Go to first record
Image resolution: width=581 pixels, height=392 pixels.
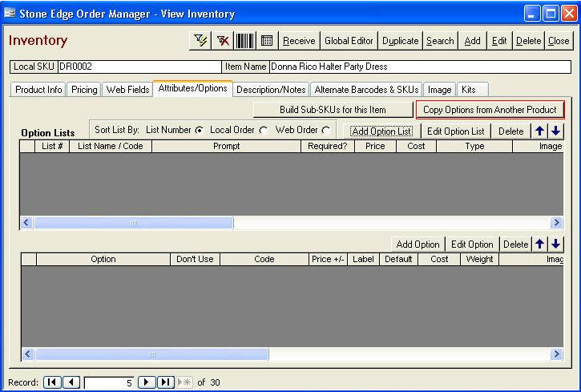click(x=52, y=382)
